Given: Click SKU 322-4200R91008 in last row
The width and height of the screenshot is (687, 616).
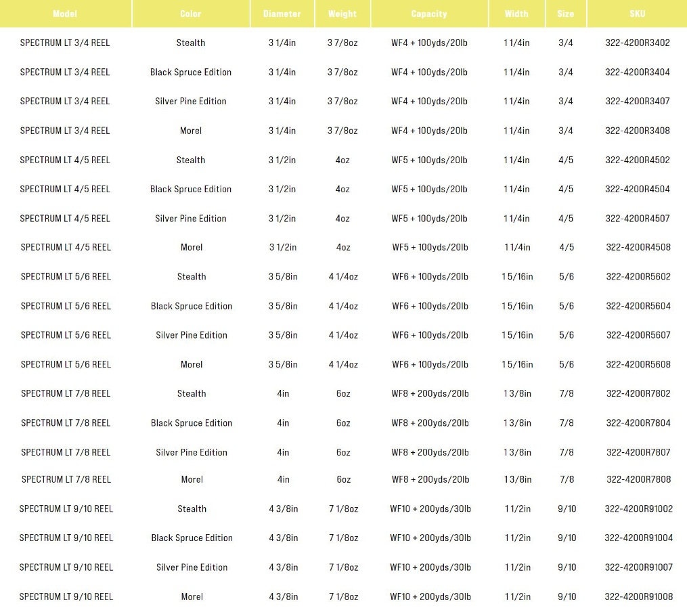Looking at the screenshot, I should coord(638,597).
